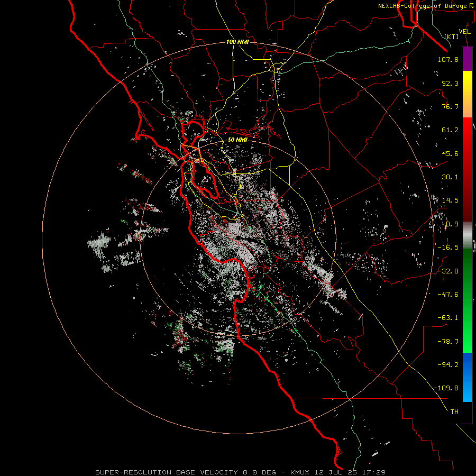The image size is (476, 476).
Task: Click the [KT] units label
Action: point(452,36)
